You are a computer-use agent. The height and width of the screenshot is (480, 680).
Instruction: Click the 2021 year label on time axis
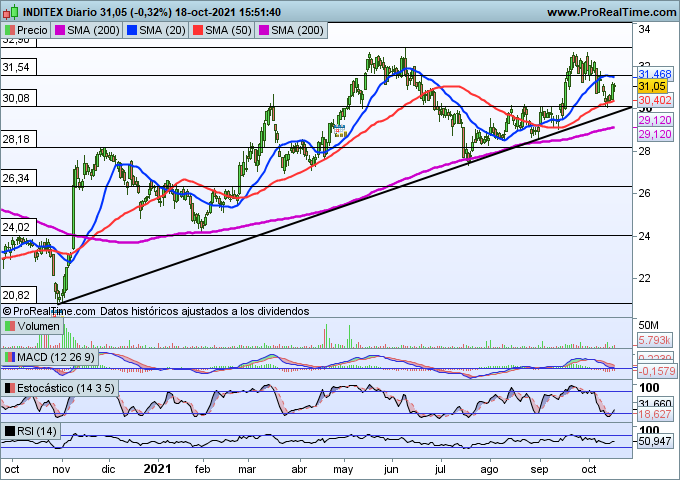pyautogui.click(x=157, y=469)
